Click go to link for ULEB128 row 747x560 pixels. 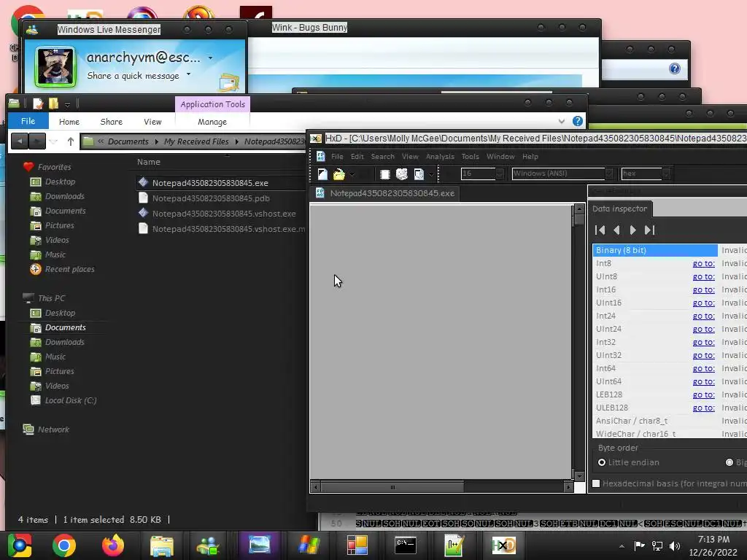click(704, 408)
